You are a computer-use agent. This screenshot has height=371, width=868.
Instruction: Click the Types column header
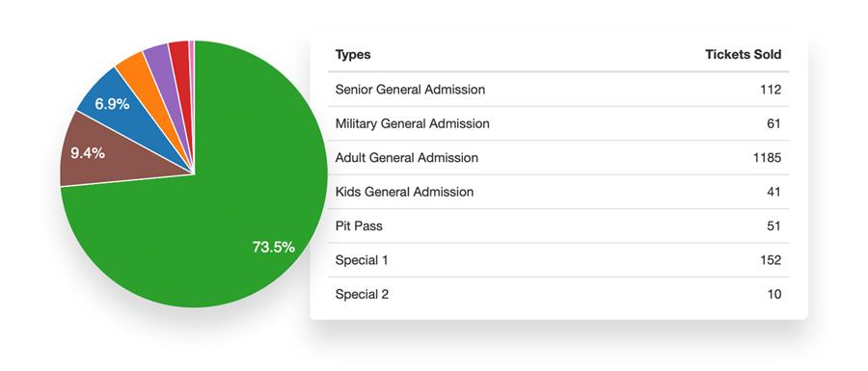click(353, 55)
